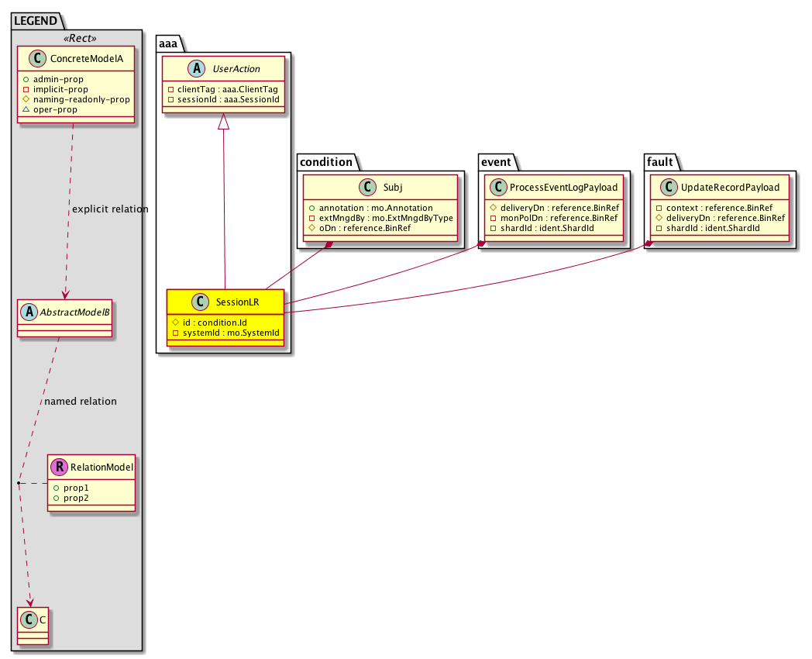
Task: Select the ProcessEventLogPayload class icon
Action: [x=496, y=187]
